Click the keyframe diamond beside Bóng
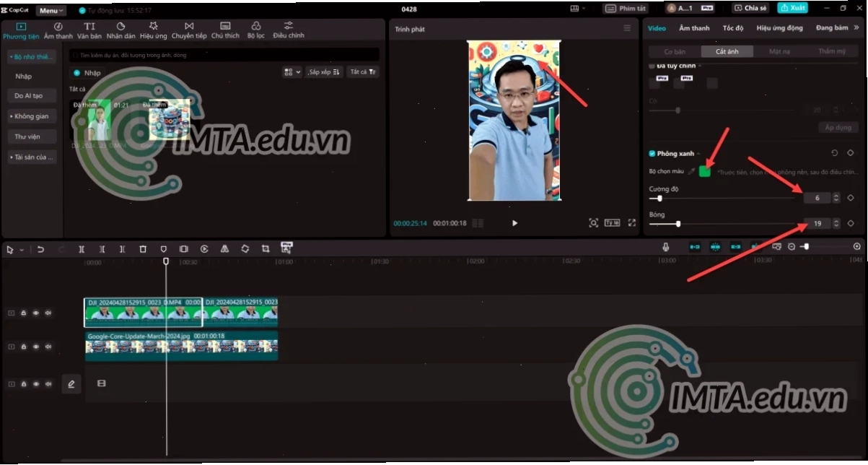Image resolution: width=868 pixels, height=465 pixels. (x=851, y=224)
